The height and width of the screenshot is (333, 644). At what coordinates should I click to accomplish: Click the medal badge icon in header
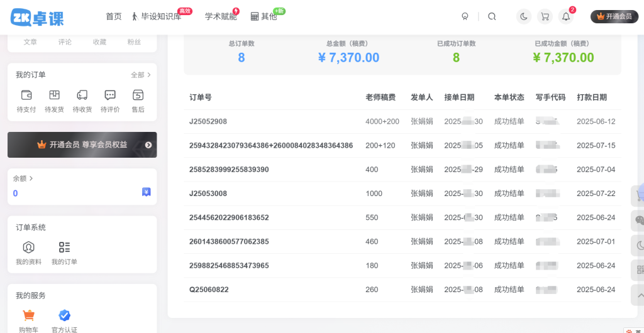coord(465,16)
